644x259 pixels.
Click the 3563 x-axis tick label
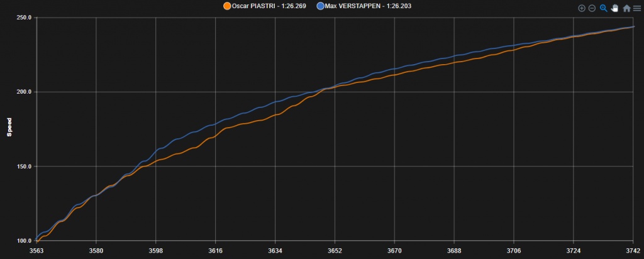coord(36,250)
